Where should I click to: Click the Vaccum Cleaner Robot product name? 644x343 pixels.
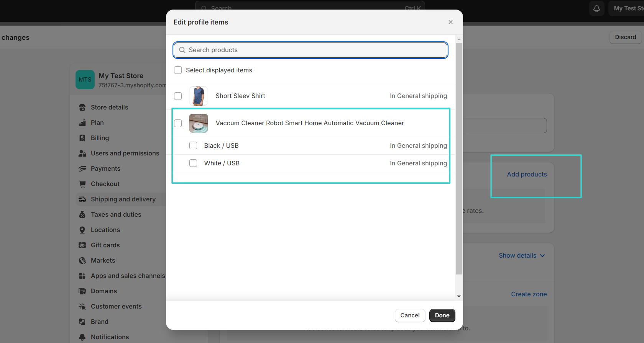coord(310,123)
